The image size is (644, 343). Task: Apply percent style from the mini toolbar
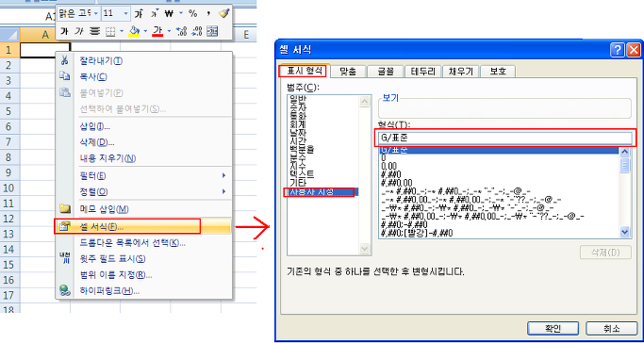coord(192,13)
